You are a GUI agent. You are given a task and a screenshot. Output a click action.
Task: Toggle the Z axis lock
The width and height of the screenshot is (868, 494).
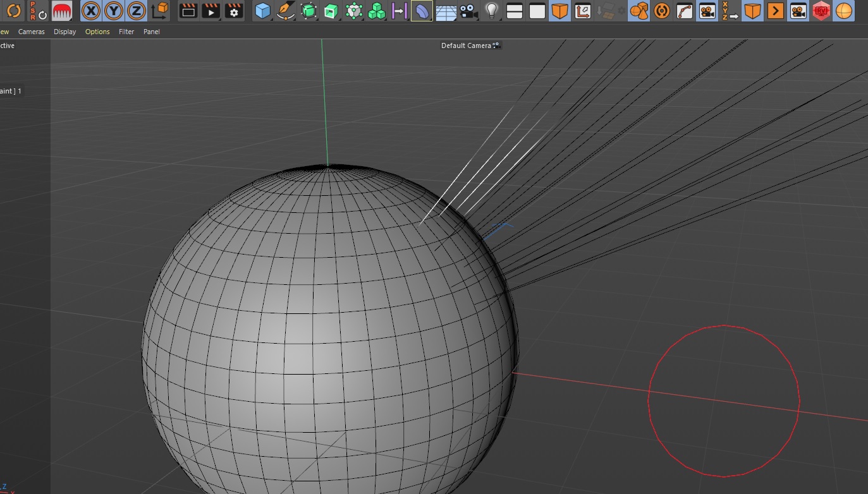click(x=136, y=11)
